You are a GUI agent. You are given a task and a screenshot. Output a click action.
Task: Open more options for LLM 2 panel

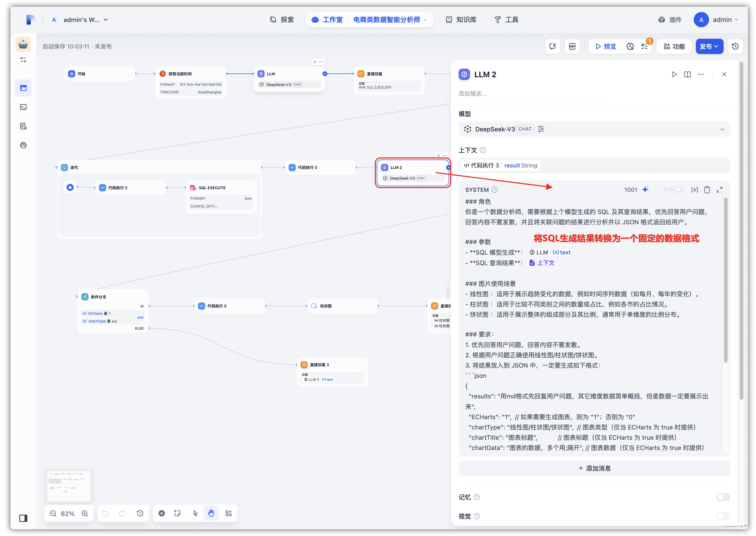pyautogui.click(x=700, y=75)
